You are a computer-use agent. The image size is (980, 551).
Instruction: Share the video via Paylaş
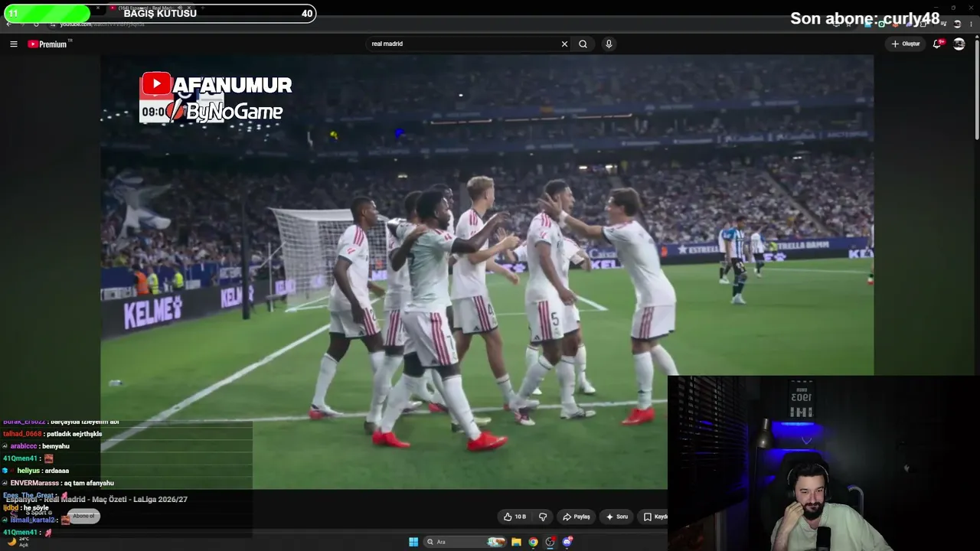tap(576, 517)
